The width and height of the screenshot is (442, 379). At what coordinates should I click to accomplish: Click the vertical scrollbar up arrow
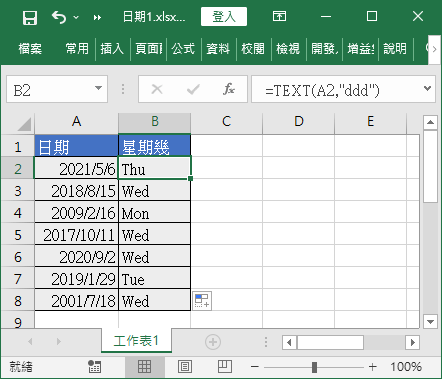430,122
